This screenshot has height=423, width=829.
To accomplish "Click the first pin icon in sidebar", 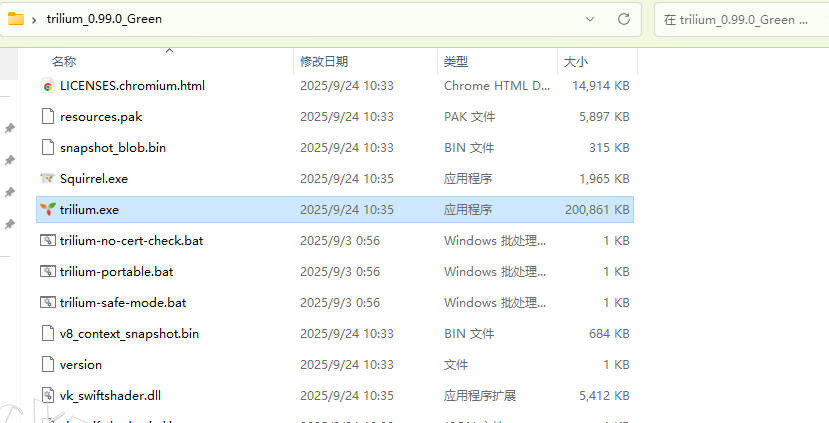I will pos(10,128).
